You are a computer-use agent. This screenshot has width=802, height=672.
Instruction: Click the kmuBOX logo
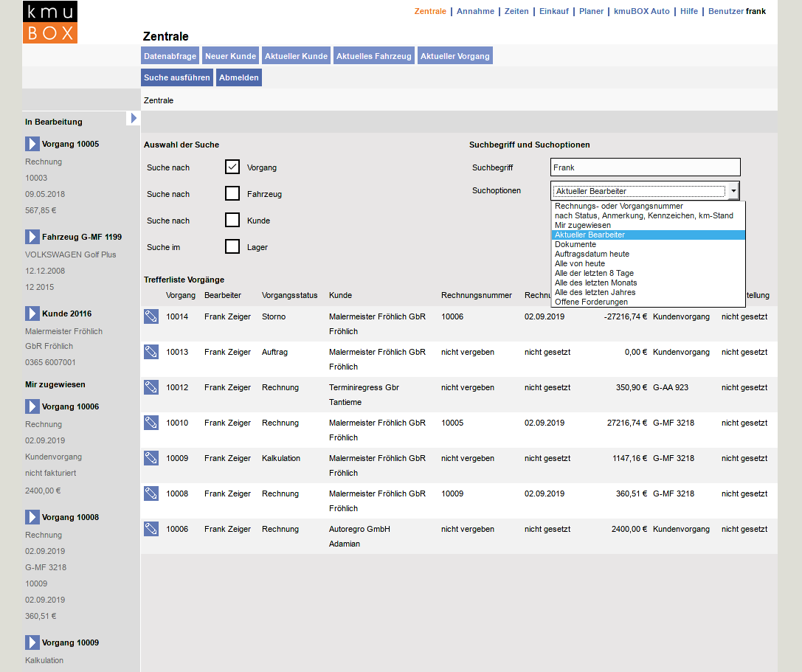49,22
